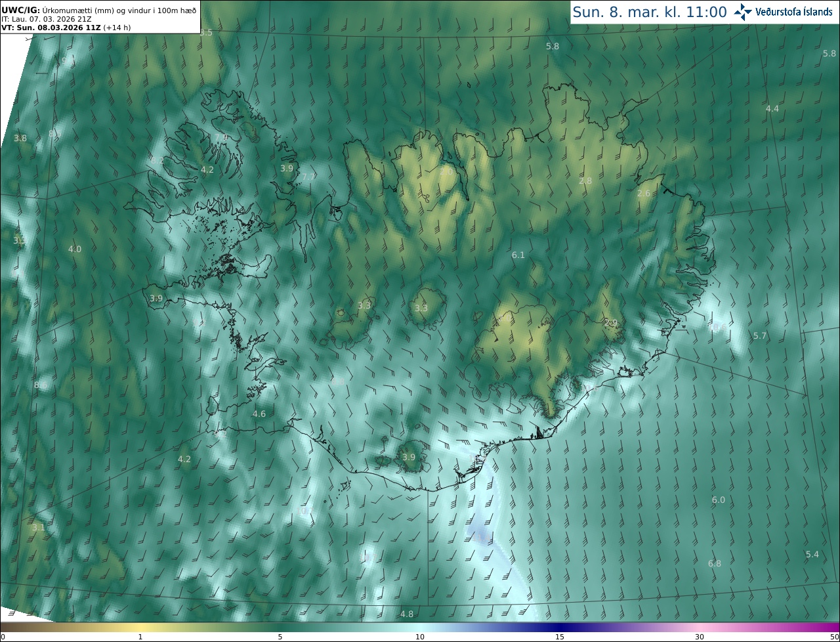Screen dimensions: 840x642
Task: Click the '3.1' value on the map
Action: 39,527
